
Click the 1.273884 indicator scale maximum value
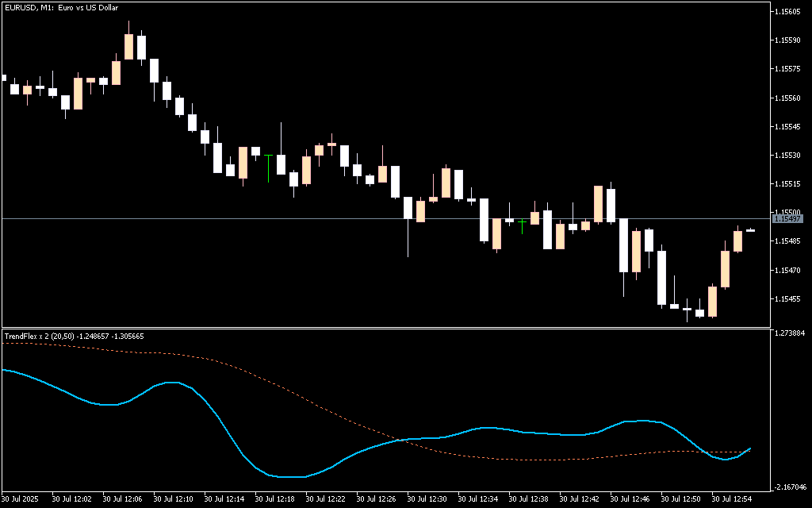click(x=787, y=333)
